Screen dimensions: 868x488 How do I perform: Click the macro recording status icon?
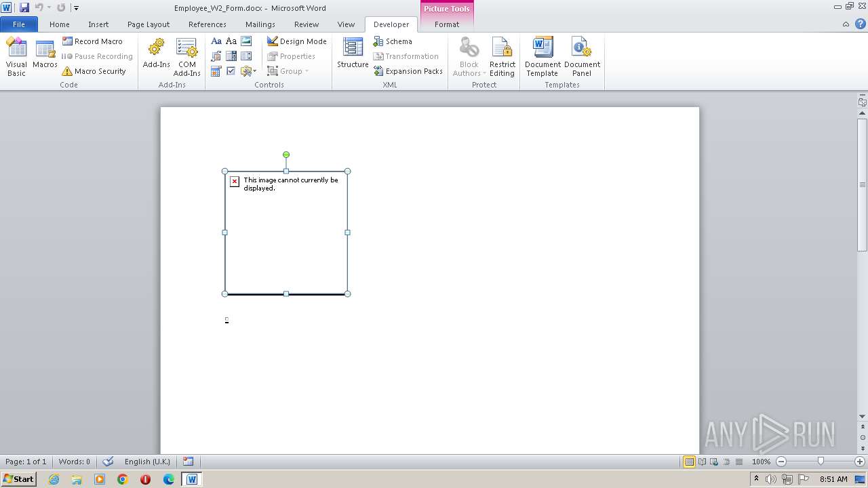pos(188,462)
